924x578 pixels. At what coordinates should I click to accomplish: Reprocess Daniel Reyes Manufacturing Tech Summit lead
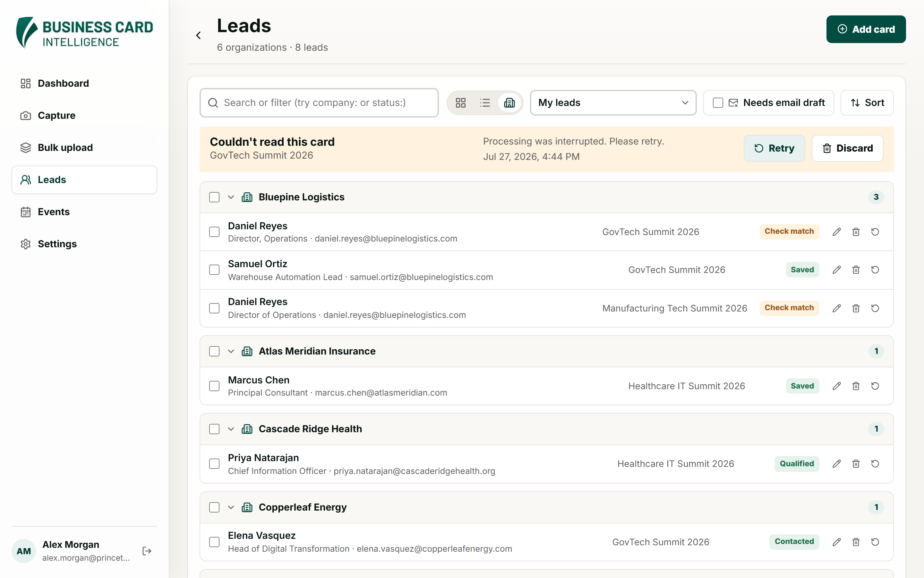click(x=875, y=308)
